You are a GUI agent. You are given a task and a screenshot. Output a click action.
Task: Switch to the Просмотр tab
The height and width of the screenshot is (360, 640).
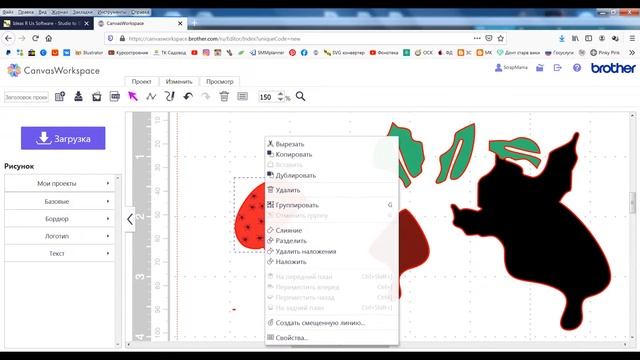(220, 82)
